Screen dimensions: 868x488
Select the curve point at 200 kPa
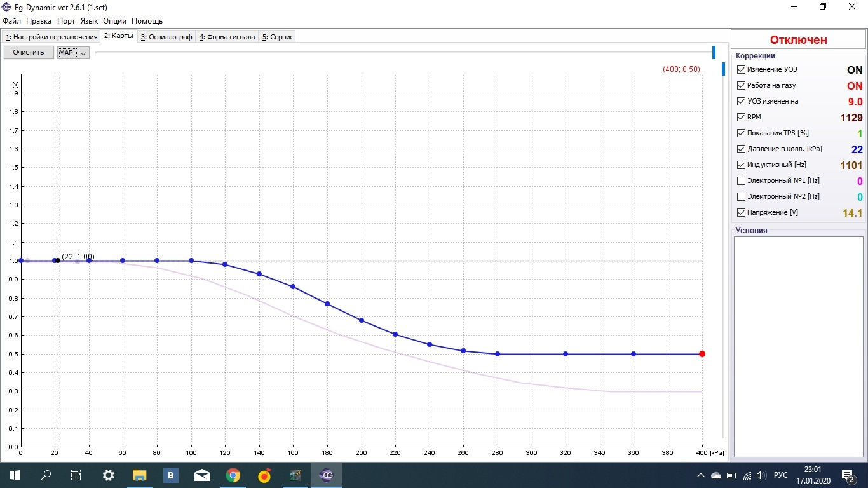click(362, 320)
